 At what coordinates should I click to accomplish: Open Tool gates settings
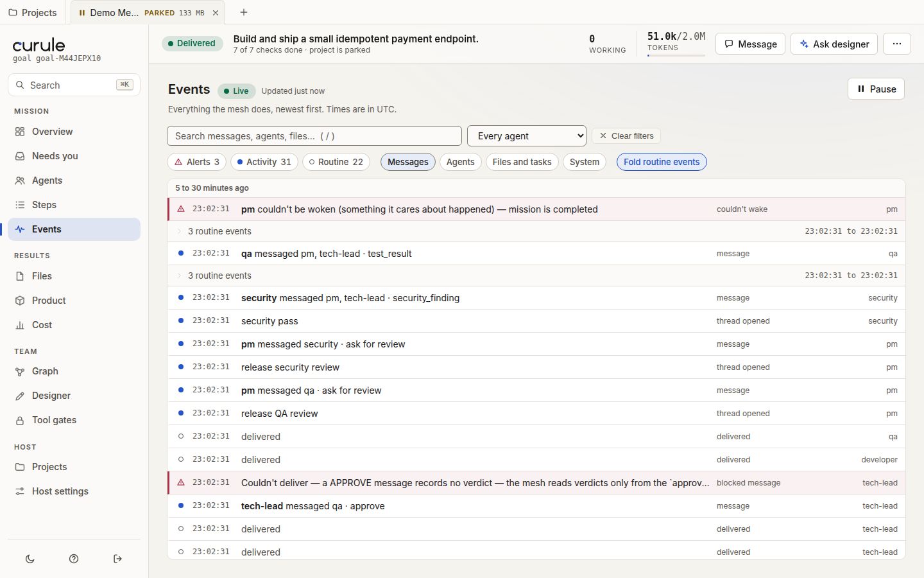(x=74, y=420)
